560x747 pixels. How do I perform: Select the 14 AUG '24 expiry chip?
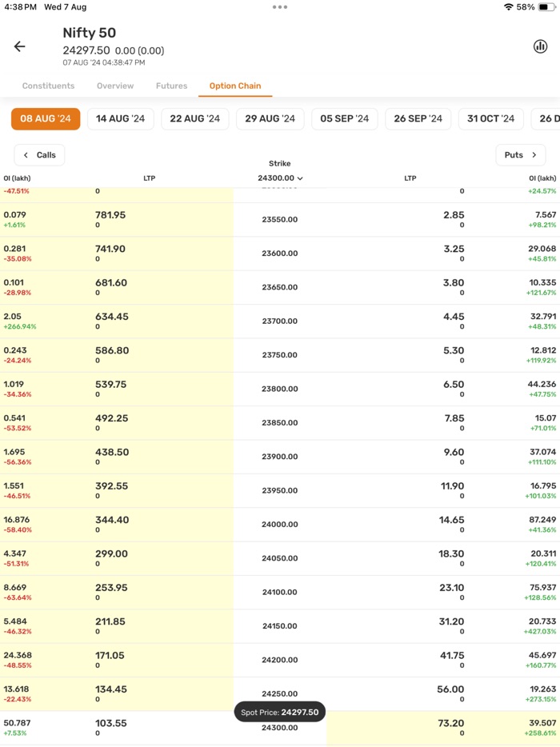pyautogui.click(x=120, y=118)
